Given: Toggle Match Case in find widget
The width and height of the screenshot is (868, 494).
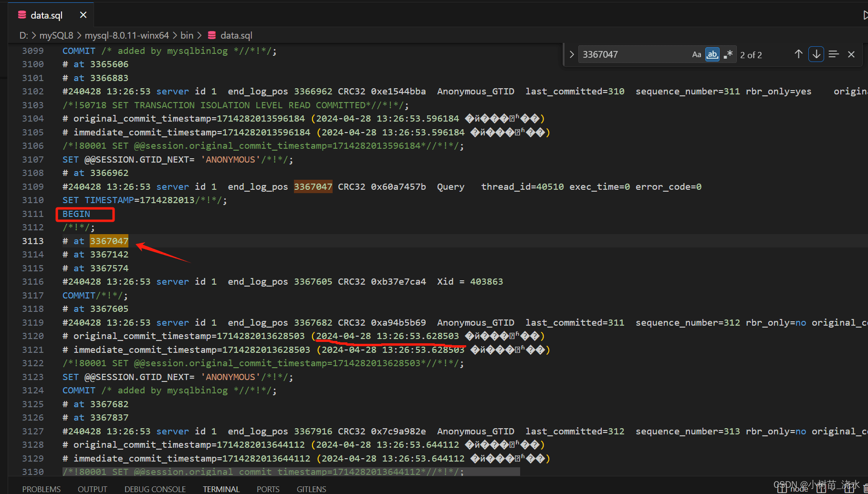Looking at the screenshot, I should click(x=697, y=54).
